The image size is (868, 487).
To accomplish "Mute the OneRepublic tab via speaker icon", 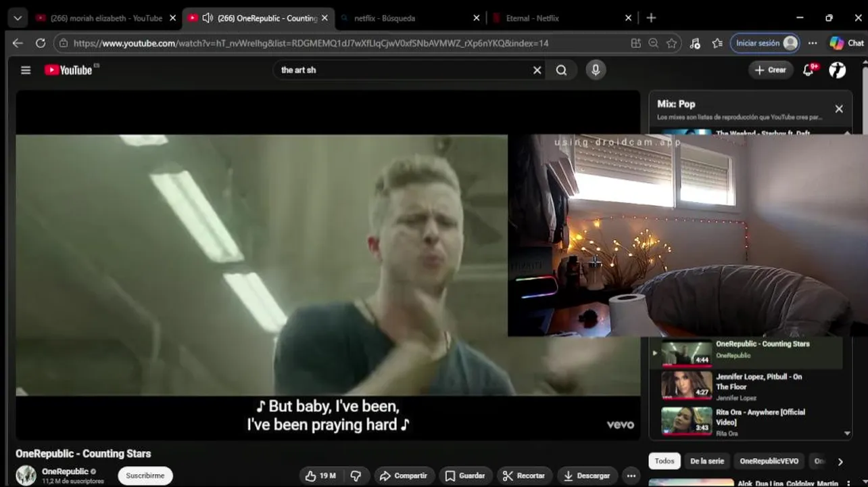I will tap(208, 18).
